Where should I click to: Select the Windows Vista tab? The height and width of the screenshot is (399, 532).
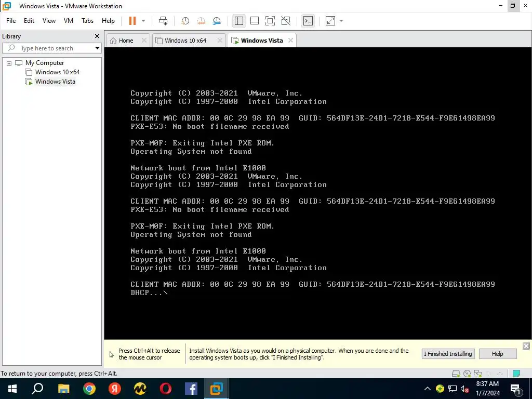click(262, 41)
